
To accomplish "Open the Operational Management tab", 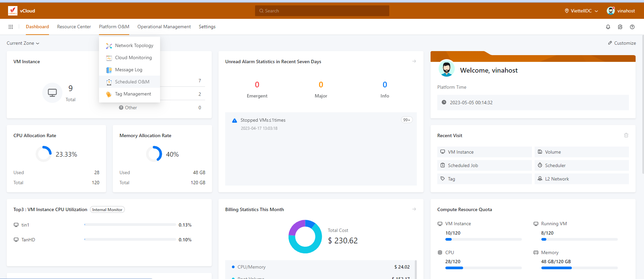I will [x=164, y=27].
